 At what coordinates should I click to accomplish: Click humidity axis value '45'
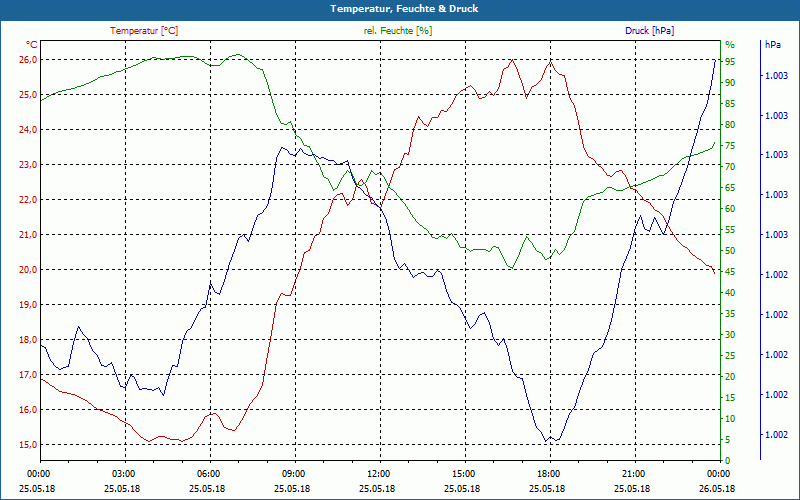tap(730, 272)
